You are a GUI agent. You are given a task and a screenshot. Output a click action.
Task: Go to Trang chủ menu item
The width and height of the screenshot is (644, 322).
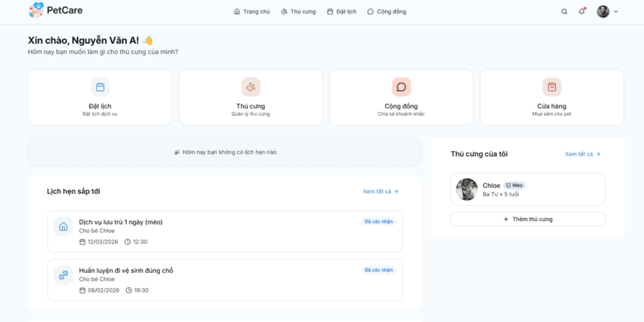tap(252, 12)
